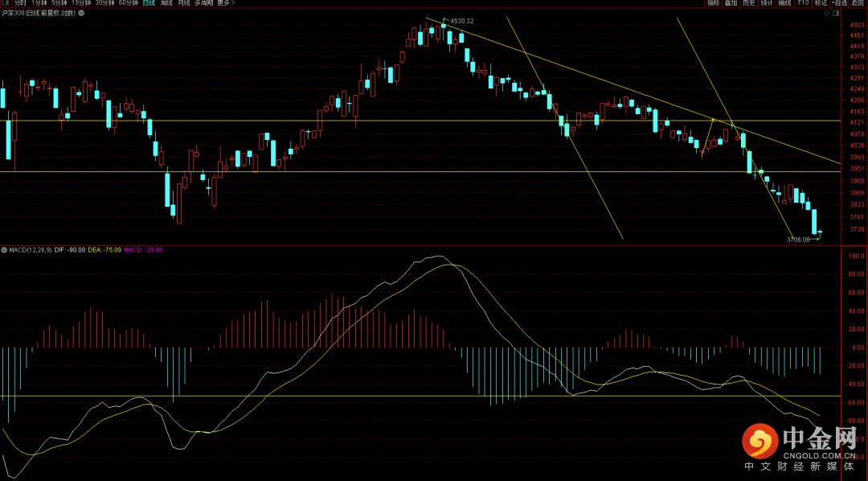Click the 指标 indicator button

click(713, 2)
